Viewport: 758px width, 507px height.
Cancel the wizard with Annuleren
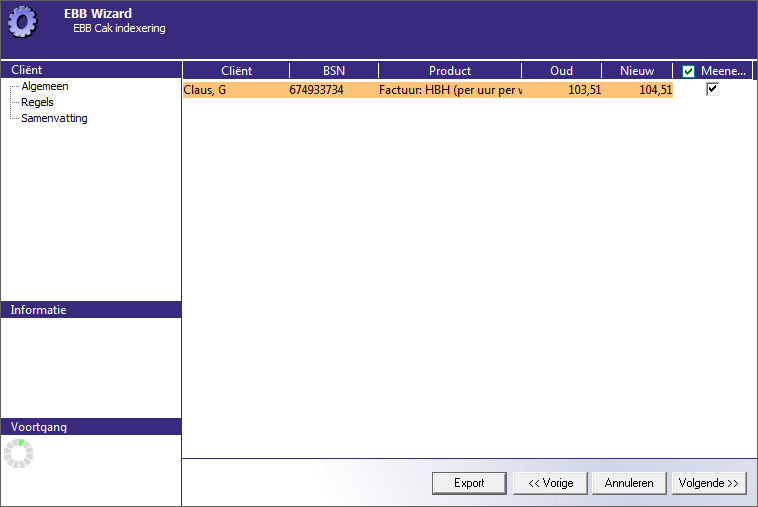(629, 483)
